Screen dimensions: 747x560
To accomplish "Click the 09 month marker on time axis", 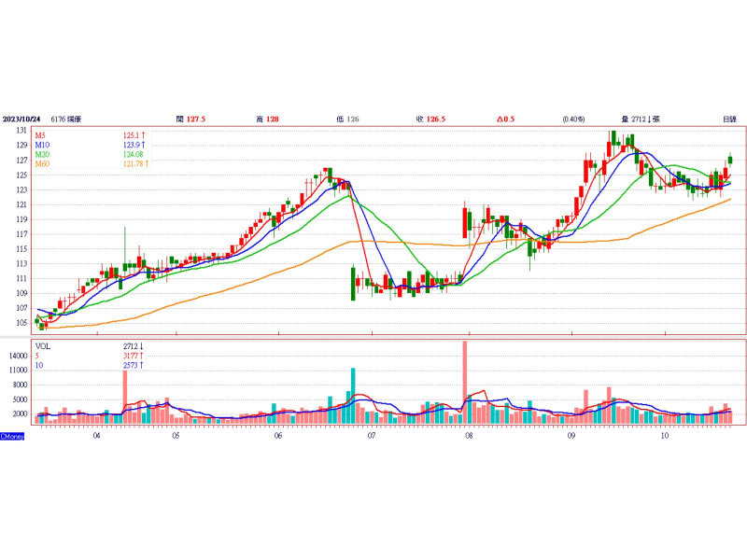I will pyautogui.click(x=571, y=435).
